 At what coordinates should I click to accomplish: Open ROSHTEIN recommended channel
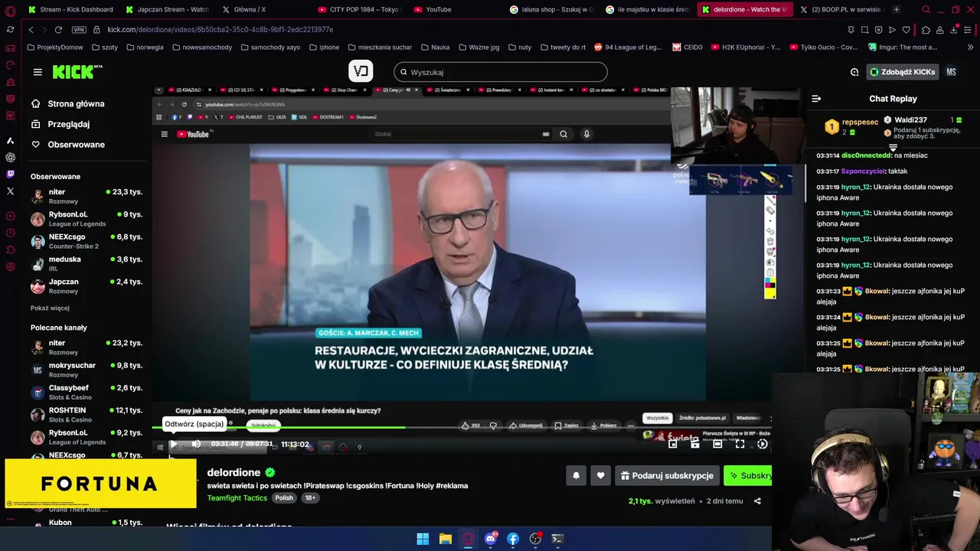pyautogui.click(x=87, y=414)
